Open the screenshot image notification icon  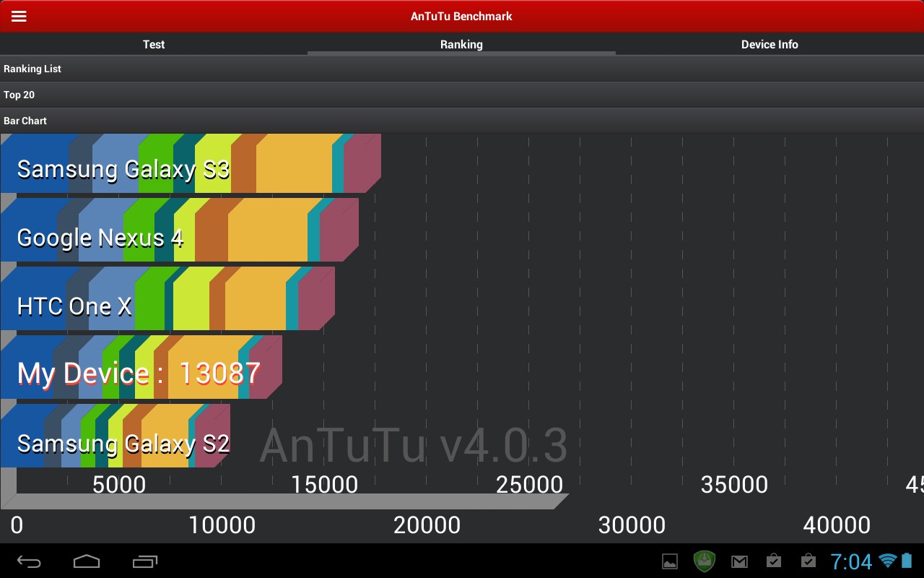(670, 561)
